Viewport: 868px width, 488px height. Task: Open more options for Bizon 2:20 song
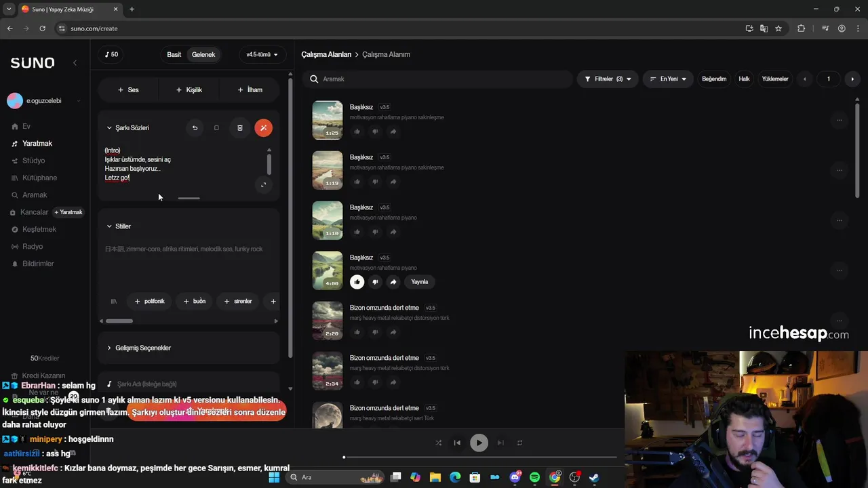click(x=839, y=321)
